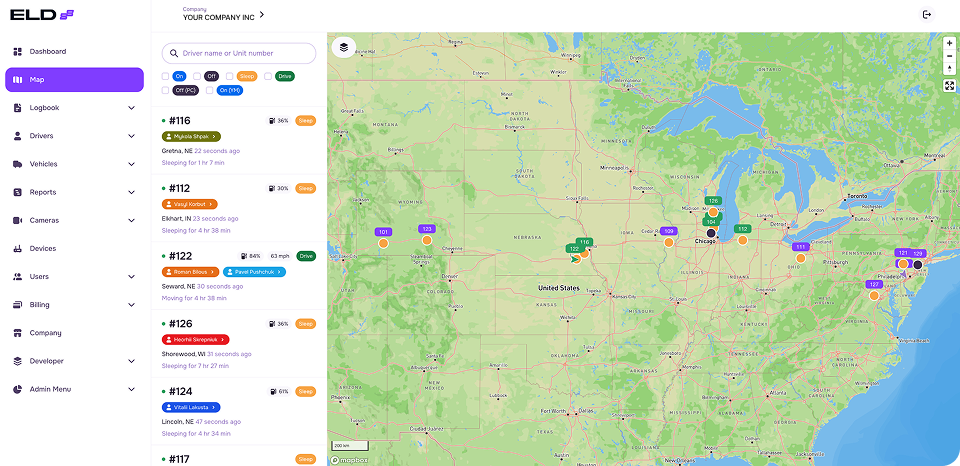Zoom out on the map
The height and width of the screenshot is (466, 960).
tap(949, 56)
